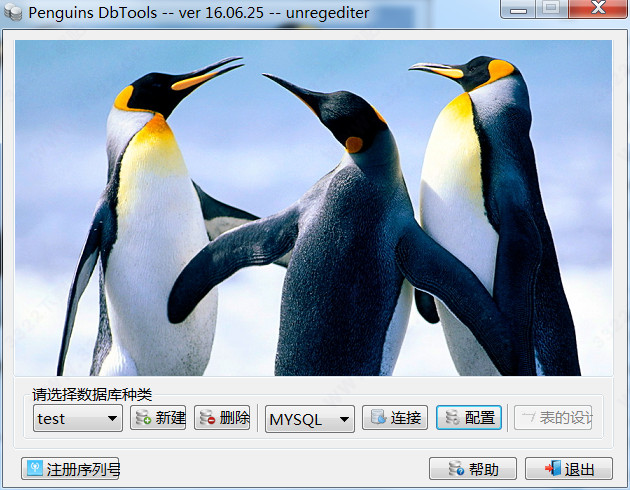Close the Penguins DbTools window
Viewport: 630px width, 490px height.
click(599, 9)
